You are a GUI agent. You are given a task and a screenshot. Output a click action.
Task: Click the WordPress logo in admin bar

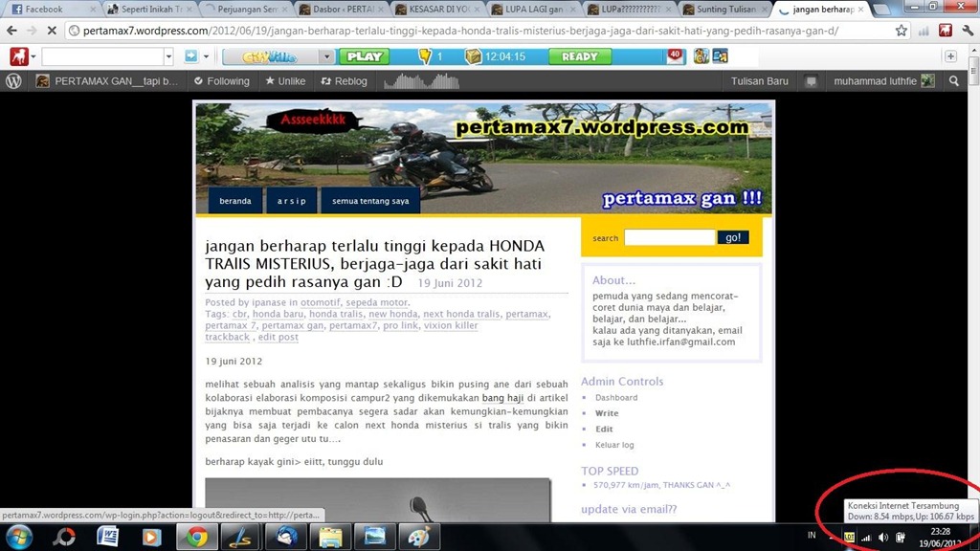13,81
